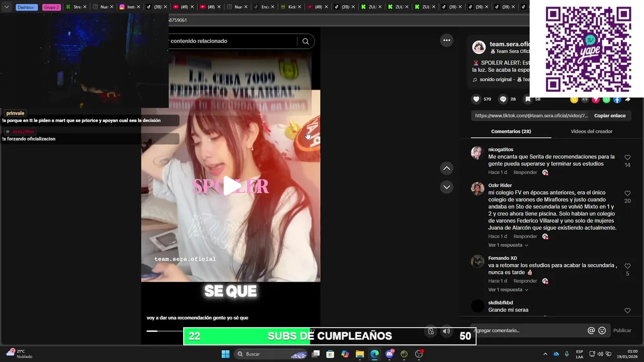
Task: Close the Instagram browser tab
Action: (x=138, y=7)
